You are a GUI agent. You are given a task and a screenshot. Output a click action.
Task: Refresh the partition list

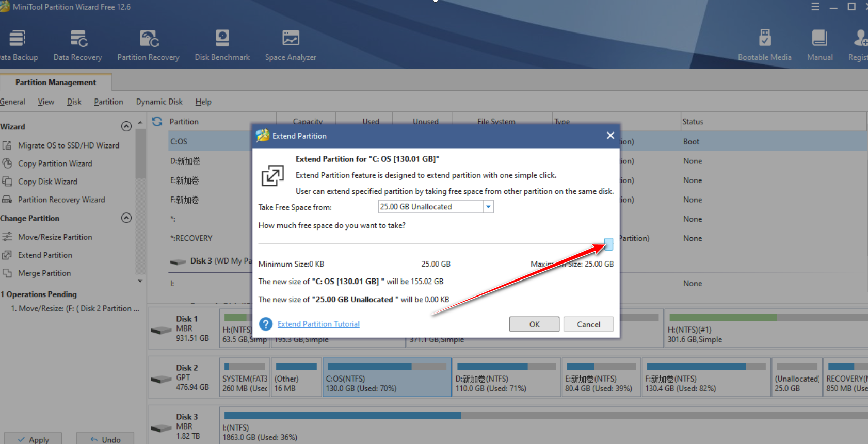(157, 121)
